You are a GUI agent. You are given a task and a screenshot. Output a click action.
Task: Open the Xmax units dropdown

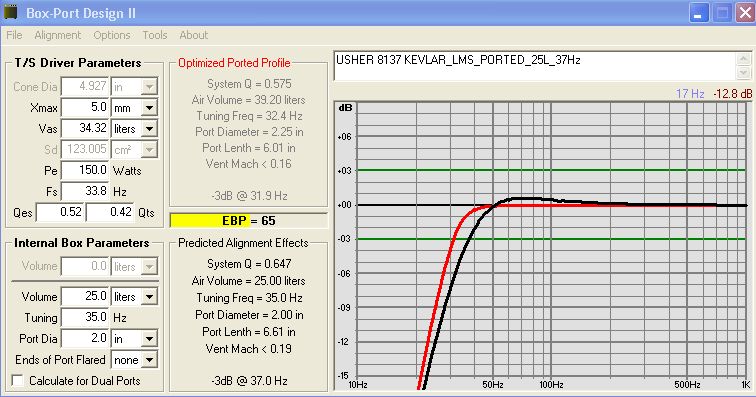(x=149, y=108)
